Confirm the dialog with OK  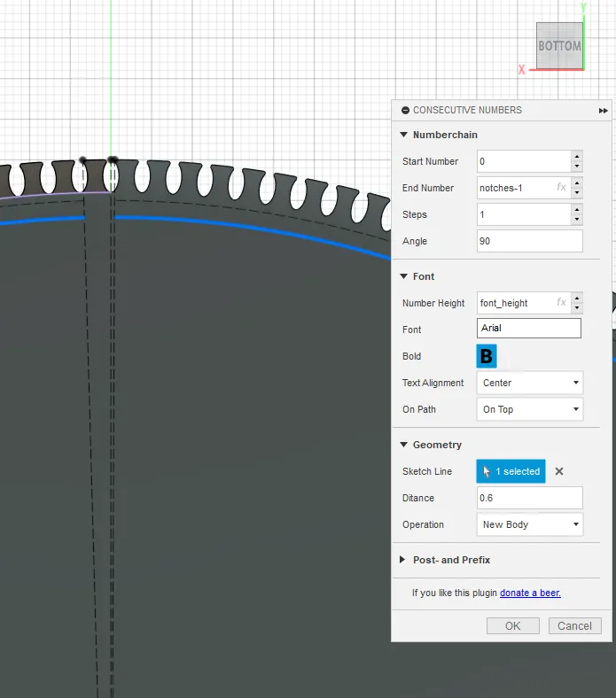click(x=512, y=626)
